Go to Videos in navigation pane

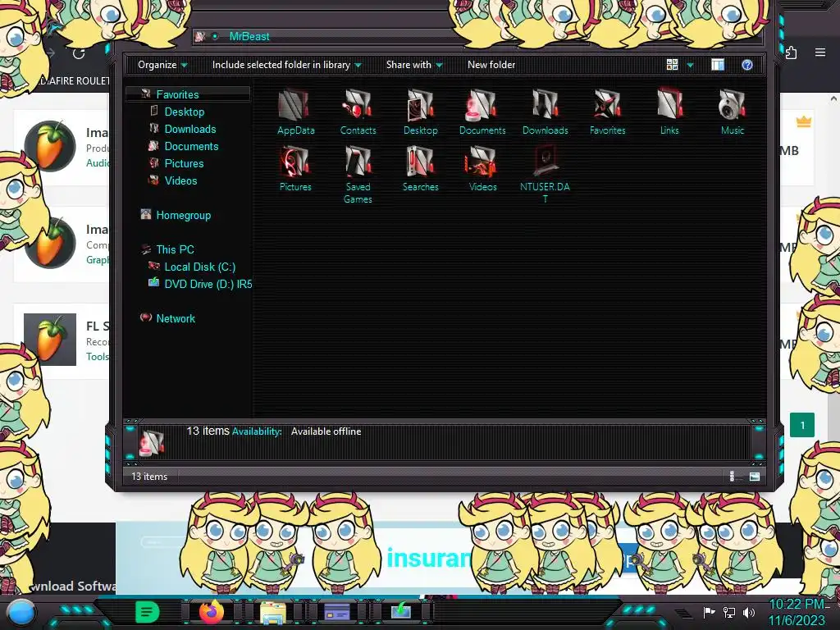(180, 180)
